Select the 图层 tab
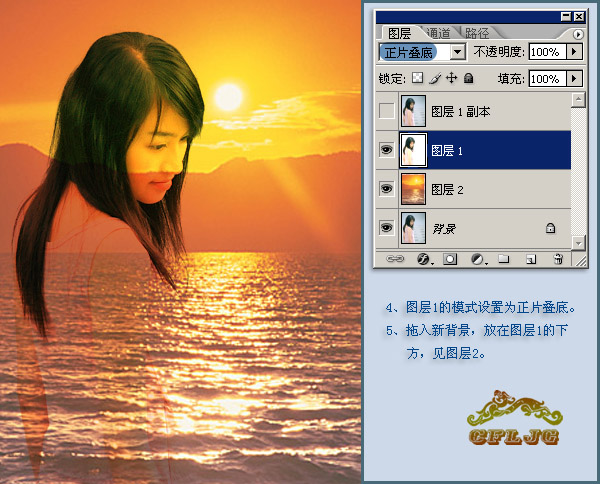This screenshot has height=484, width=600. 399,33
